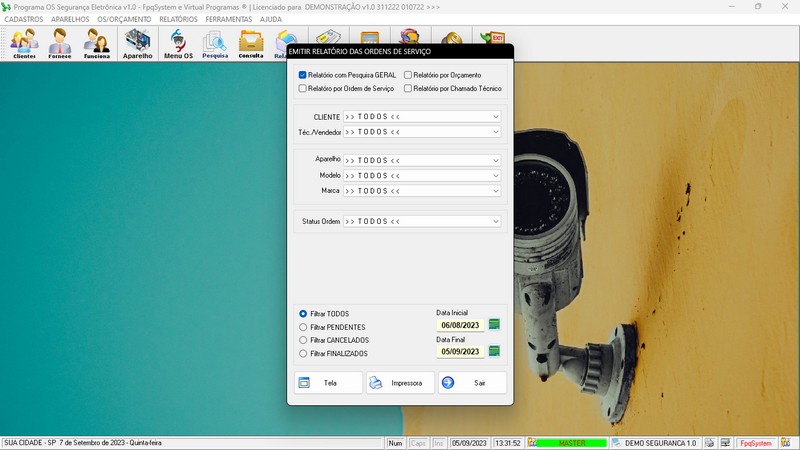Image resolution: width=800 pixels, height=450 pixels.
Task: Open the RELATÓRIOS menu
Action: [x=178, y=19]
